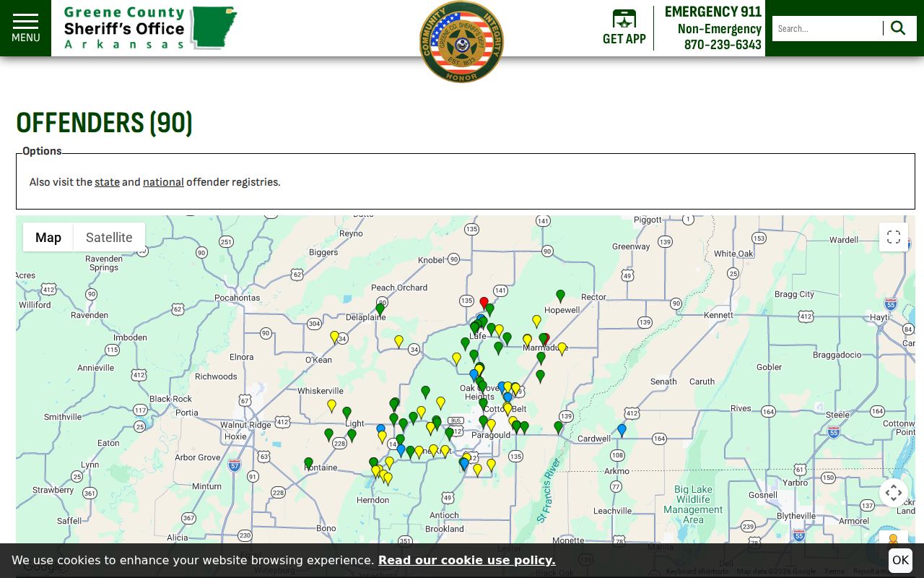The image size is (924, 578).
Task: Call the non-emergency number 870-239-6343
Action: coord(723,44)
